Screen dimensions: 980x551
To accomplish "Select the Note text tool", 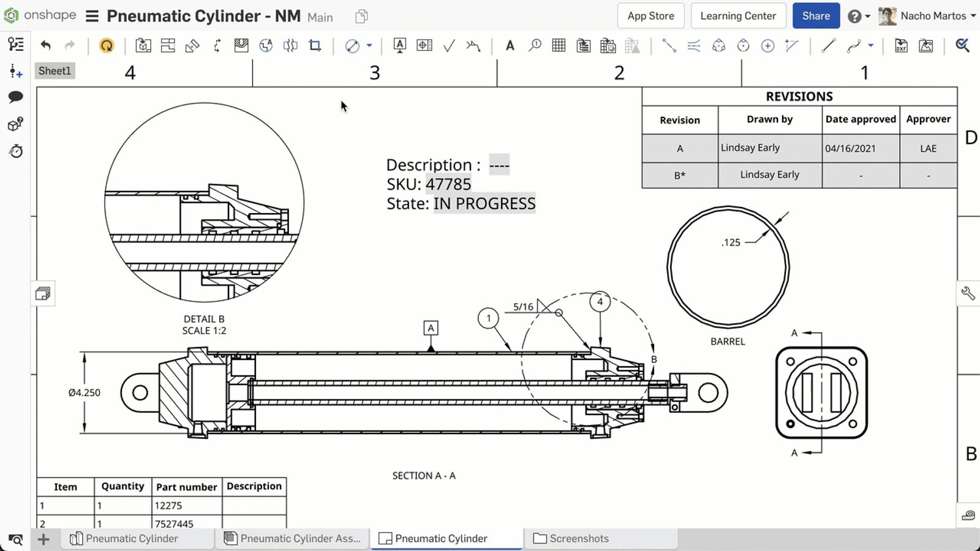I will click(x=510, y=45).
